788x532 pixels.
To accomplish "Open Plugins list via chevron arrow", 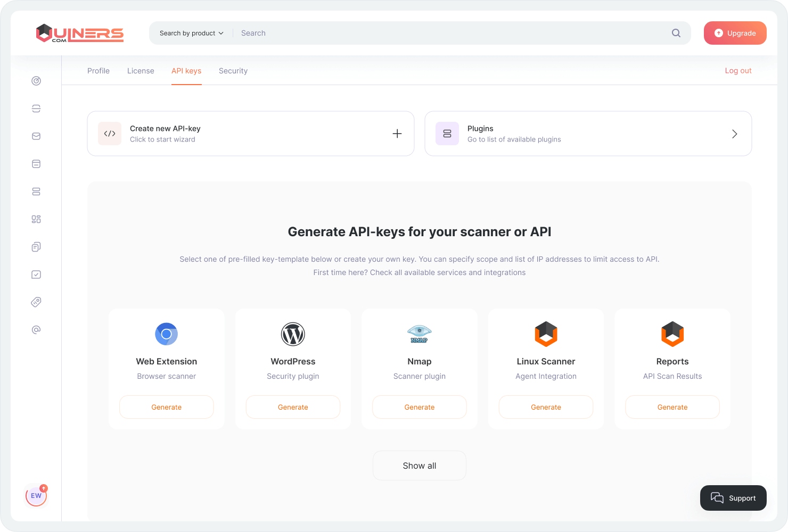I will click(734, 134).
